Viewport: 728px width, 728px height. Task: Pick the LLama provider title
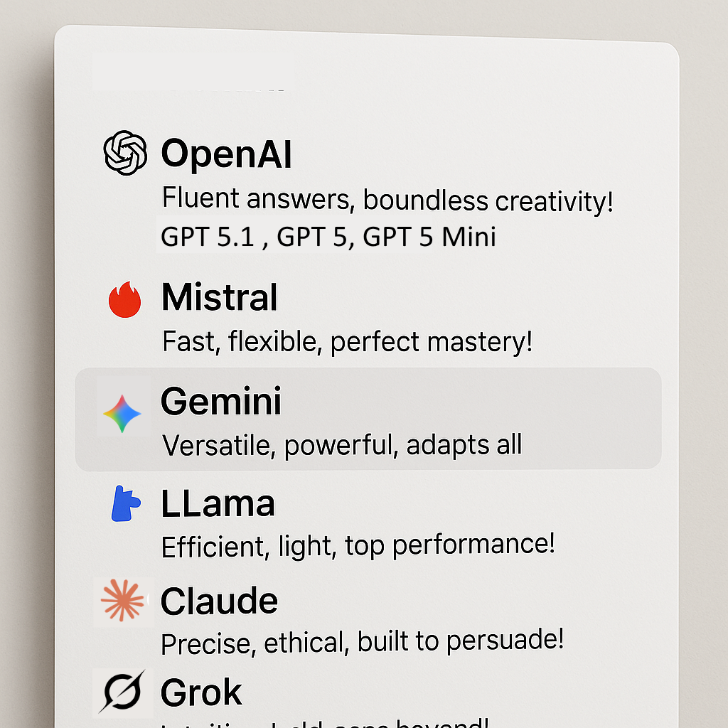coord(218,504)
